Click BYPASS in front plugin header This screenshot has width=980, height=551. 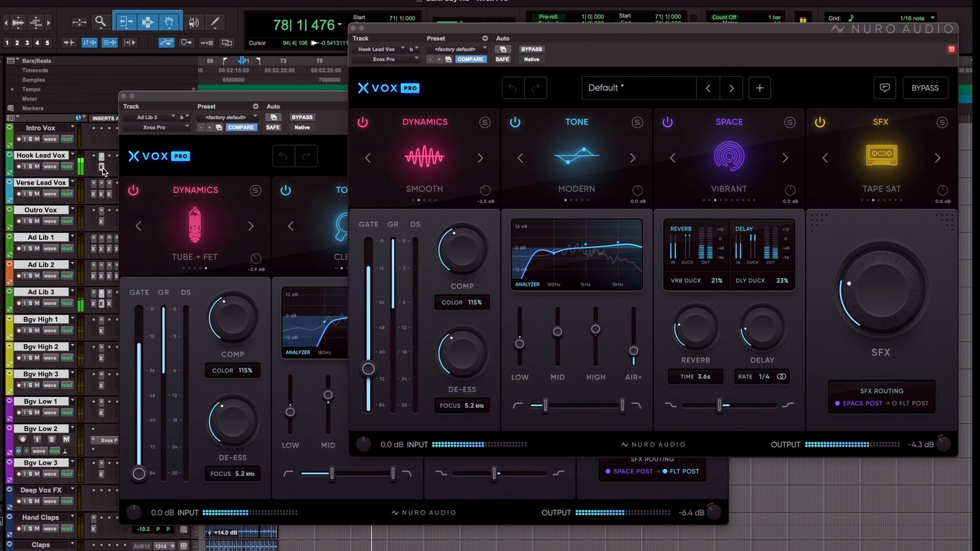click(x=531, y=49)
